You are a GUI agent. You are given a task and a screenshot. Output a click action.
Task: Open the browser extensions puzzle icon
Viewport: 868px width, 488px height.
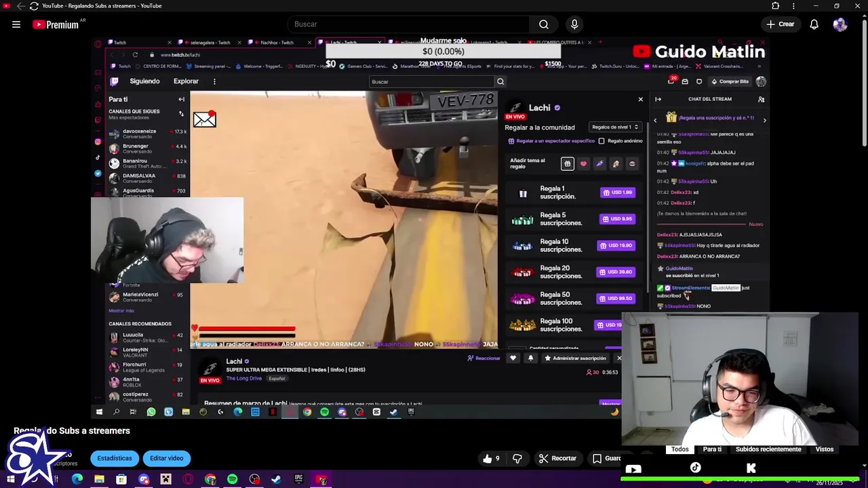coord(776,6)
